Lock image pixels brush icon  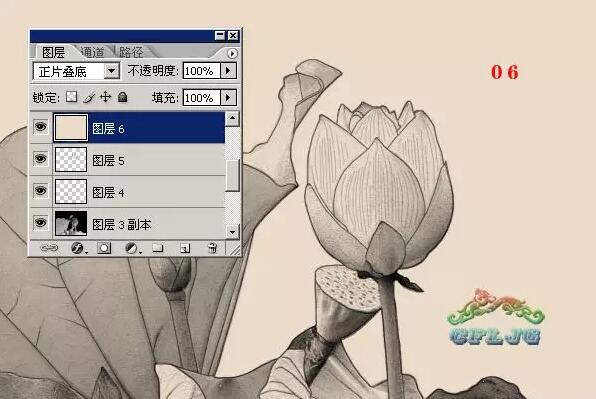tap(89, 97)
